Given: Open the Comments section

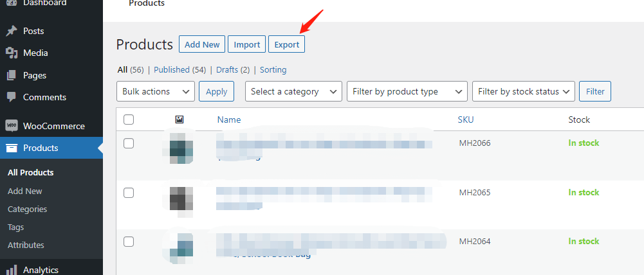Looking at the screenshot, I should click(x=44, y=97).
